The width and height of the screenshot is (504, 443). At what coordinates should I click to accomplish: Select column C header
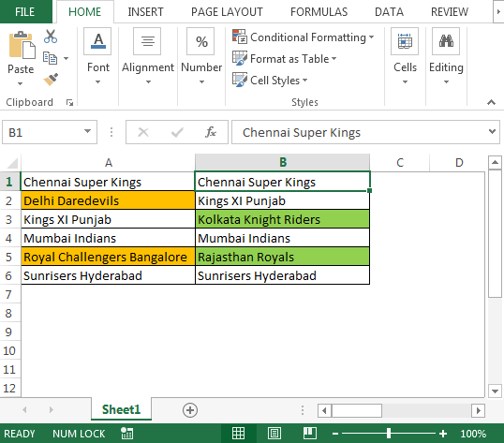(399, 163)
